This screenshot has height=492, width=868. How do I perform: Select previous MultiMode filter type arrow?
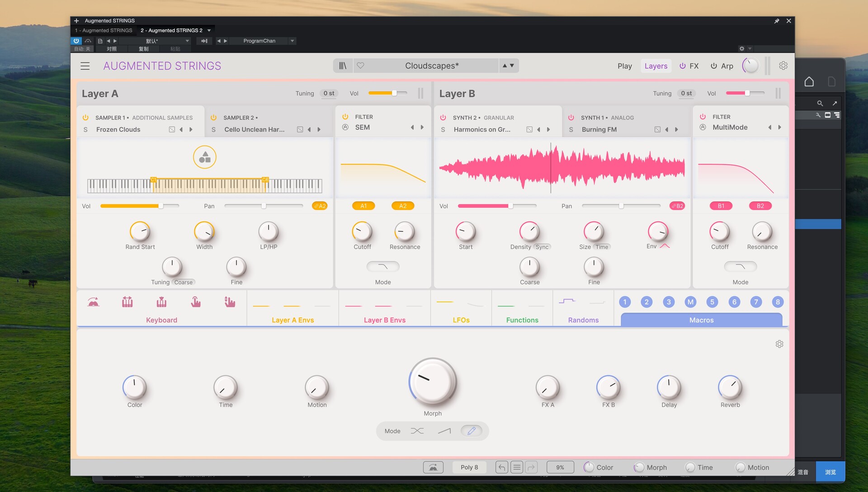click(x=770, y=128)
